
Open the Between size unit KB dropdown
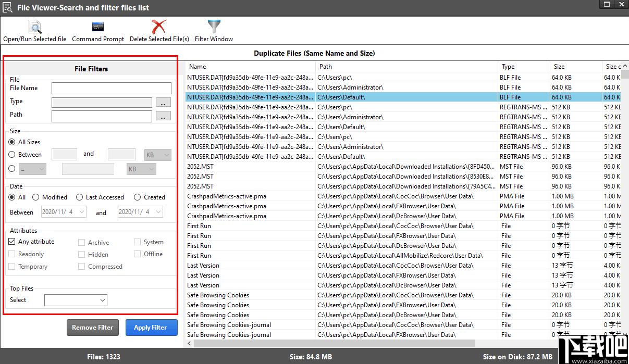(157, 155)
